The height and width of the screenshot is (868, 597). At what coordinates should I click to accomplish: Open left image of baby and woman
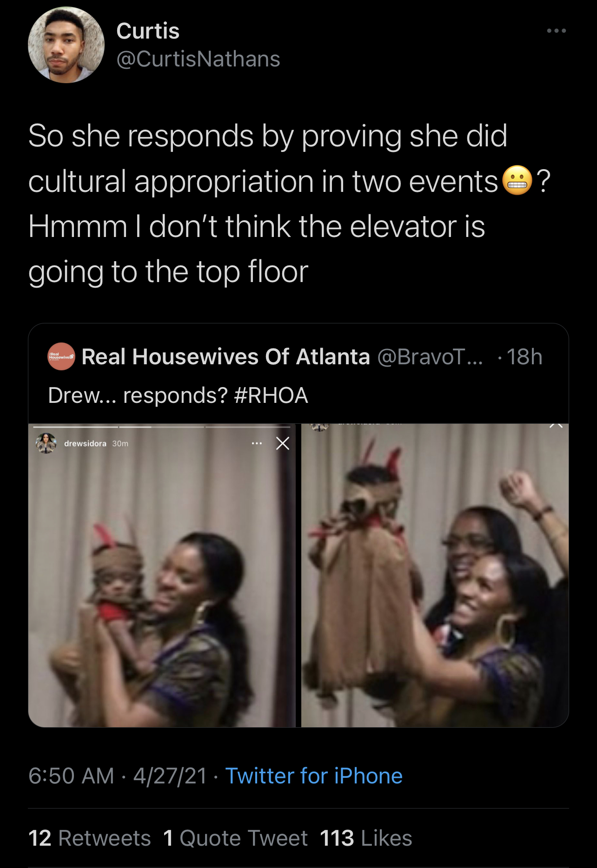[162, 575]
